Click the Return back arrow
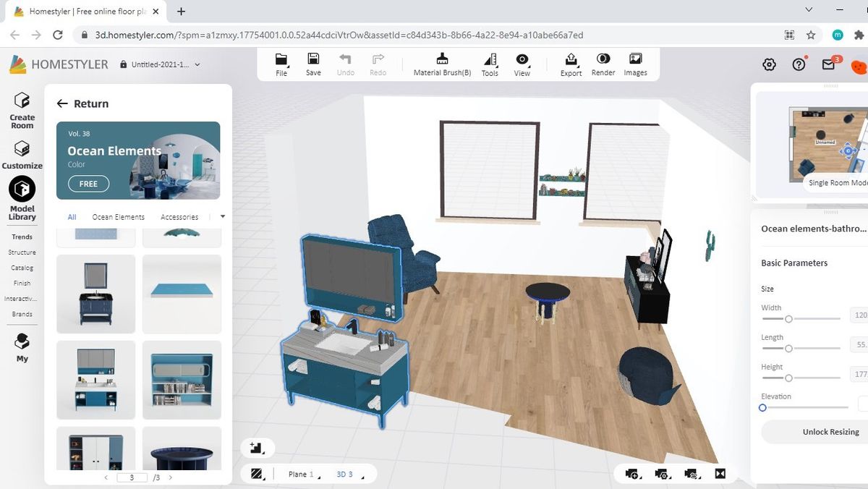The height and width of the screenshot is (489, 868). click(x=62, y=103)
